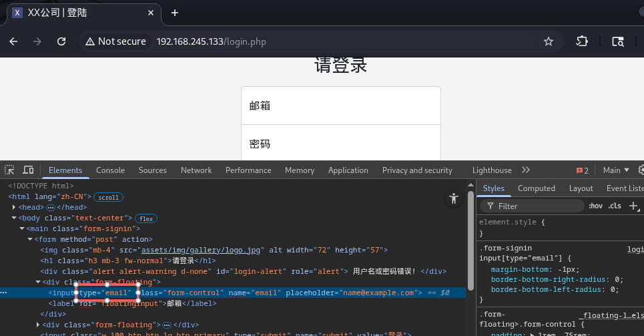
Task: Open the Extensions puzzle icon
Action: click(x=582, y=41)
